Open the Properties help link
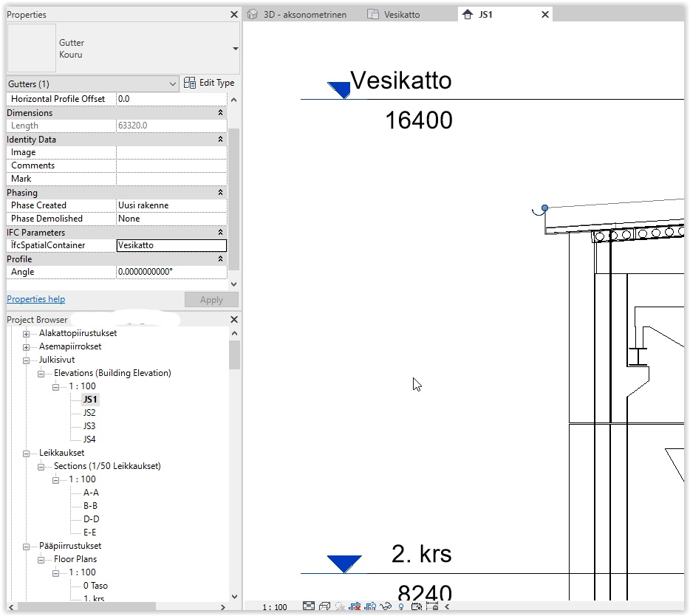This screenshot has height=616, width=690. pyautogui.click(x=35, y=299)
